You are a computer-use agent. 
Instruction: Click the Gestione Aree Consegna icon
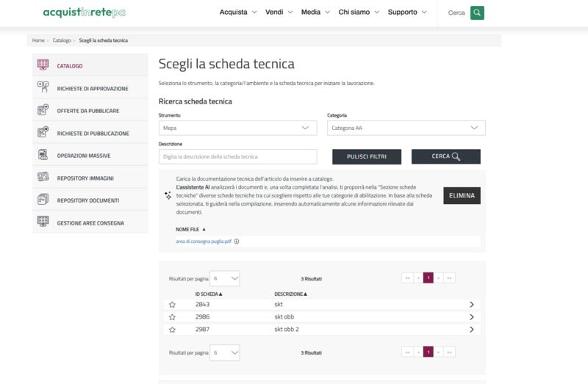tap(43, 222)
